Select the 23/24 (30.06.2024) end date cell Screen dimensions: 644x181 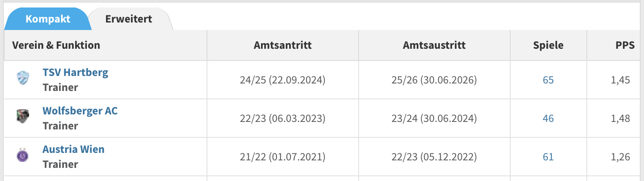[434, 118]
